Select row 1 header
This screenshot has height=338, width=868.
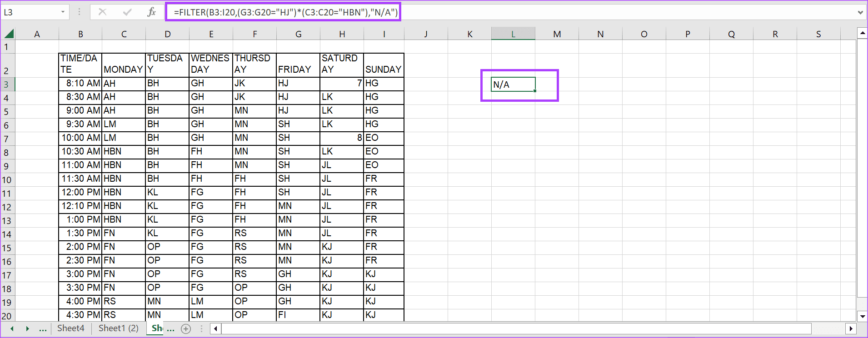click(7, 47)
